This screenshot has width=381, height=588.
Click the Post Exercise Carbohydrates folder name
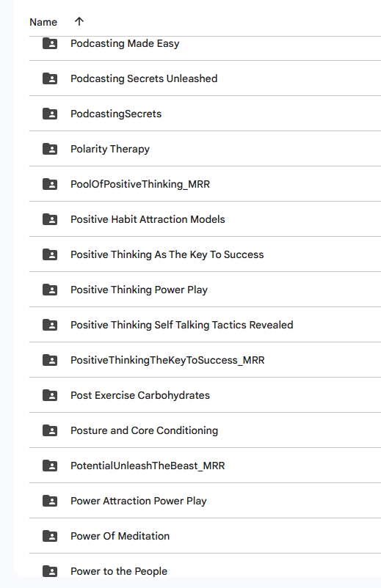140,395
